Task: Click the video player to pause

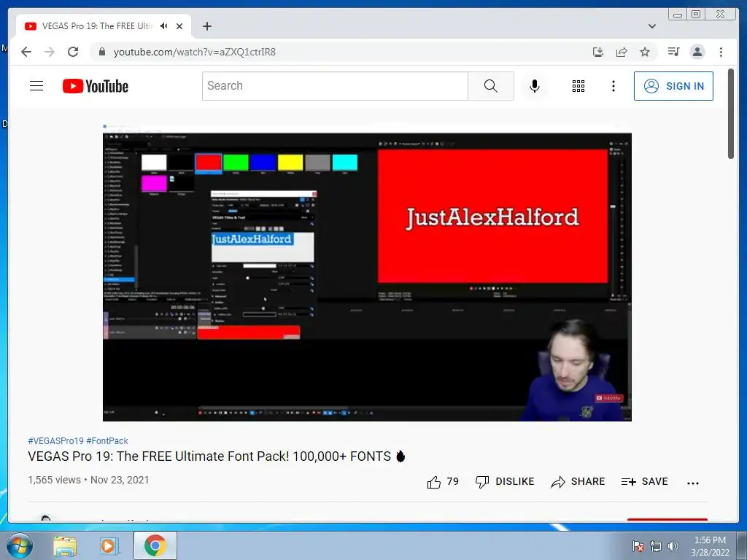Action: pyautogui.click(x=367, y=273)
